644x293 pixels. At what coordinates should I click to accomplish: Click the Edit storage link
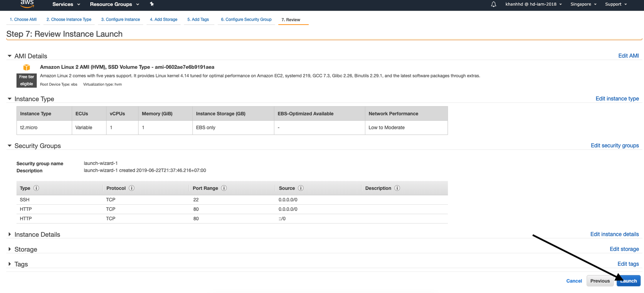tap(624, 249)
